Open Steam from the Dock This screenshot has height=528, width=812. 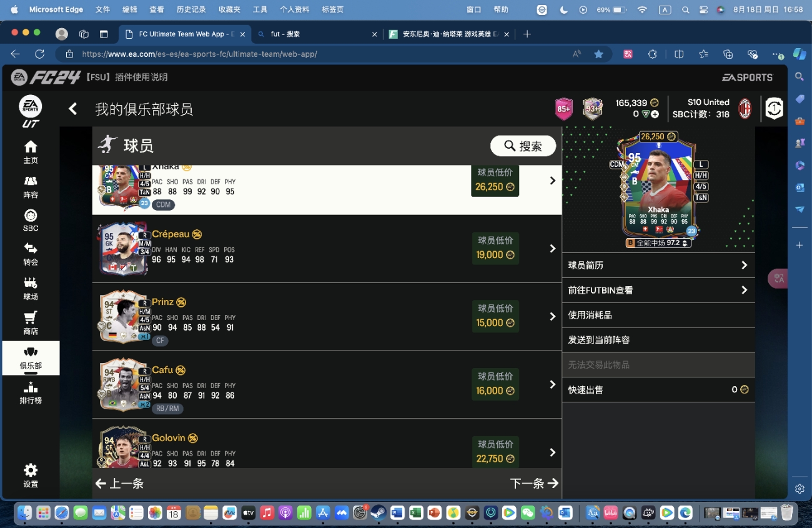(x=378, y=512)
